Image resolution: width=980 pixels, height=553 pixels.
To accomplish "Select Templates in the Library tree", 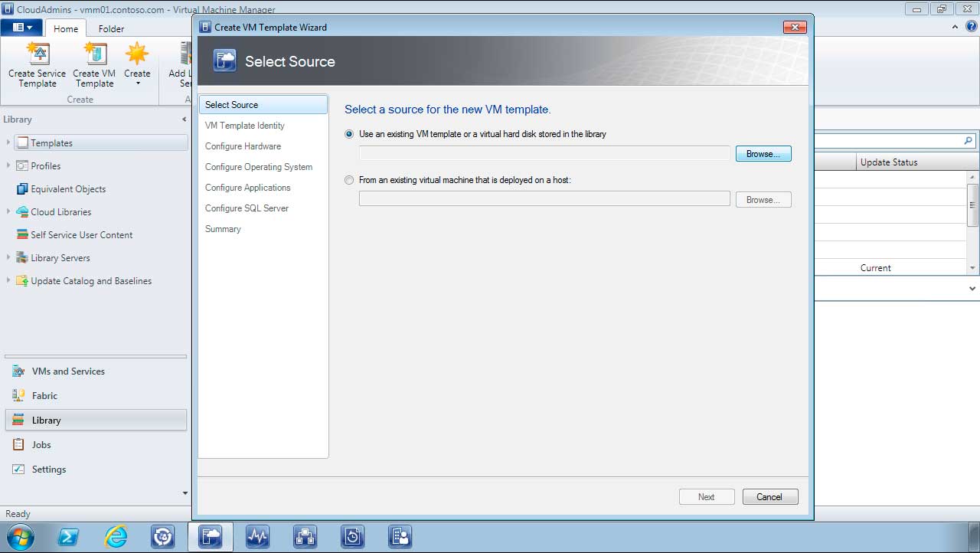I will [x=101, y=143].
